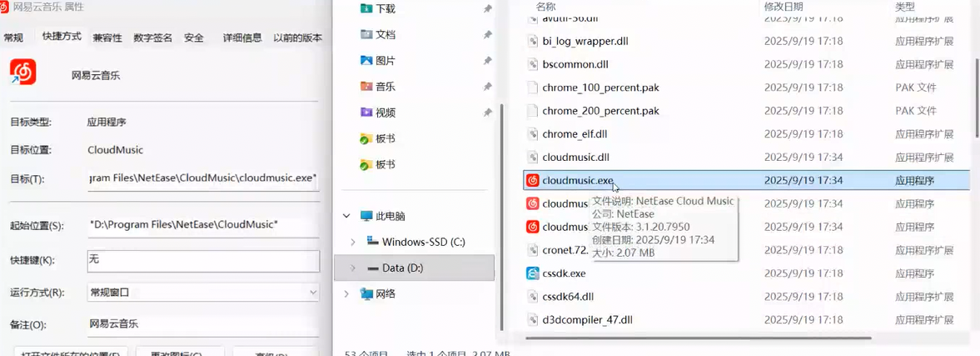Switch to the 兼容性 tab
980x356 pixels.
107,38
